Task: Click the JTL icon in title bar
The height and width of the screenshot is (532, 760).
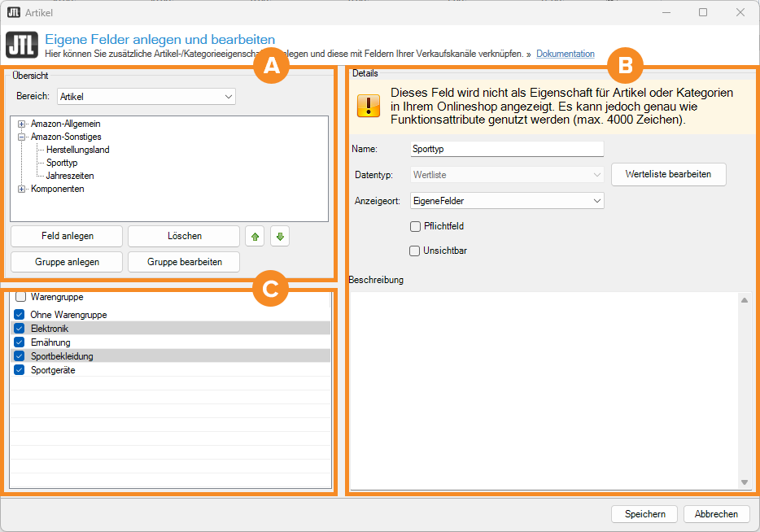Action: point(14,12)
